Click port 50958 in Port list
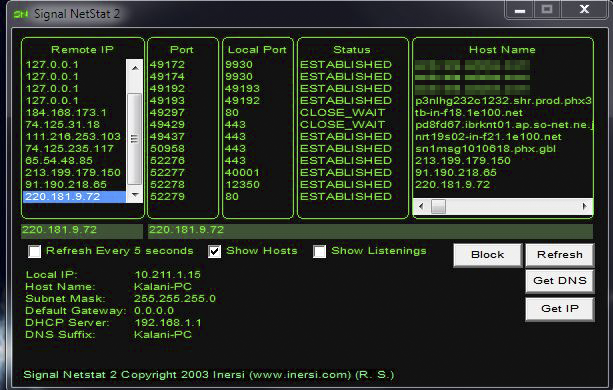The height and width of the screenshot is (390, 613). pos(167,149)
